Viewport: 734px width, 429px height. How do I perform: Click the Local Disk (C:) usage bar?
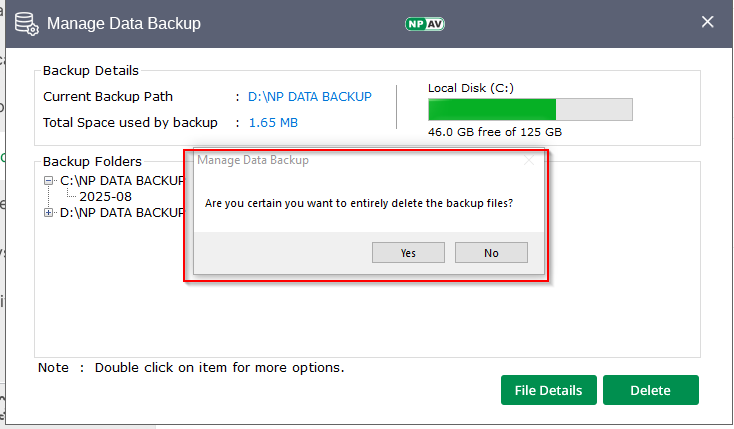530,109
